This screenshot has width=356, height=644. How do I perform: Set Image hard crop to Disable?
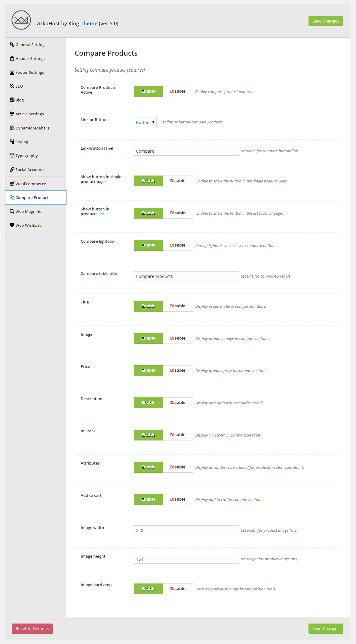tap(178, 589)
